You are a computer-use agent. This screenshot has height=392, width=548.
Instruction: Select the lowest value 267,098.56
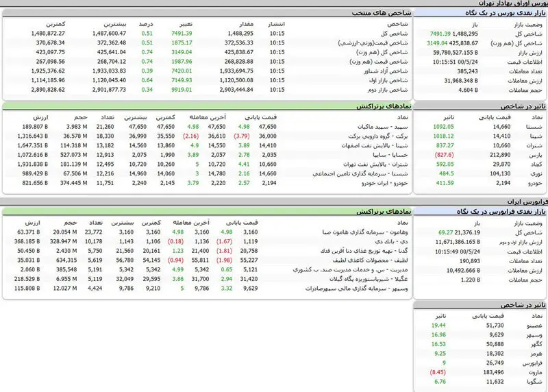pyautogui.click(x=50, y=62)
